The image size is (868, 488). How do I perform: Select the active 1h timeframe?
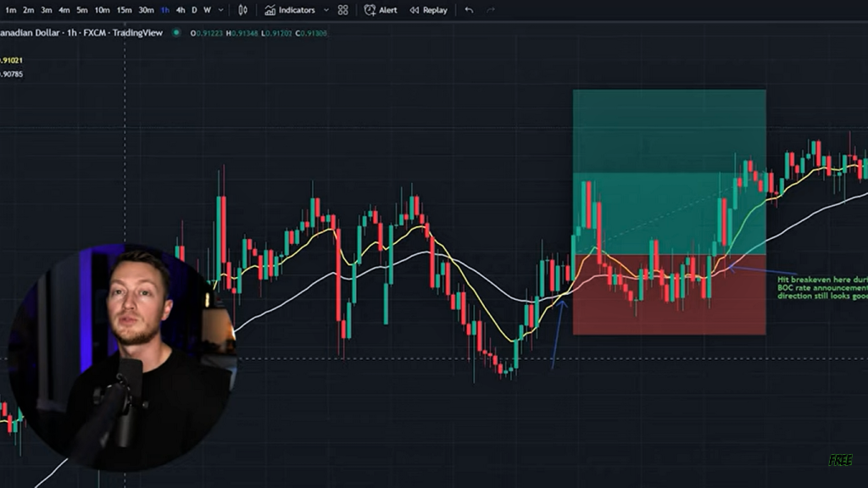tap(165, 10)
